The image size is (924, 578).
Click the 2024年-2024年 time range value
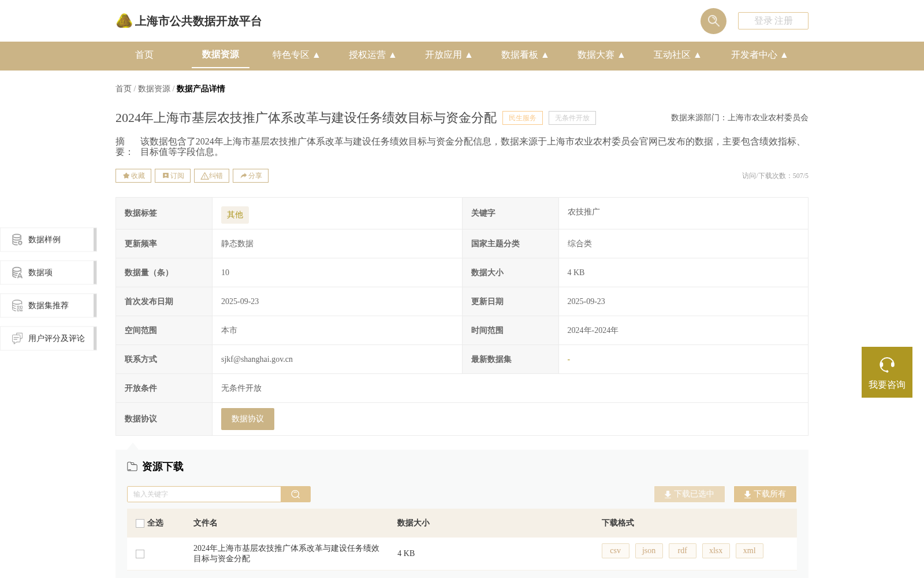[593, 331]
